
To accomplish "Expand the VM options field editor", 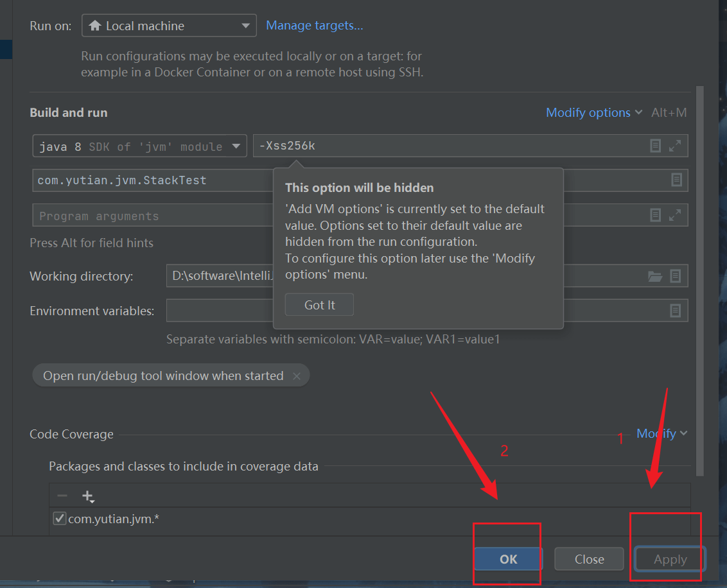I will point(675,146).
